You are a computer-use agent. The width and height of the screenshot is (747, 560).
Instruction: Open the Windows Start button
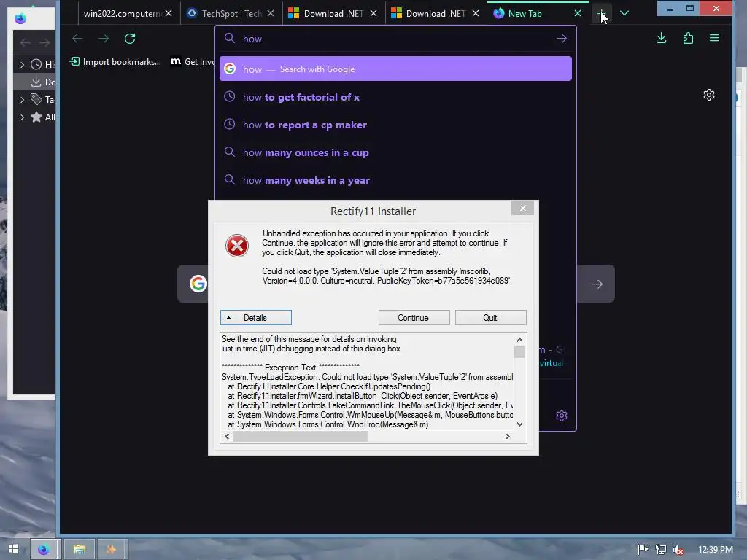tap(13, 549)
